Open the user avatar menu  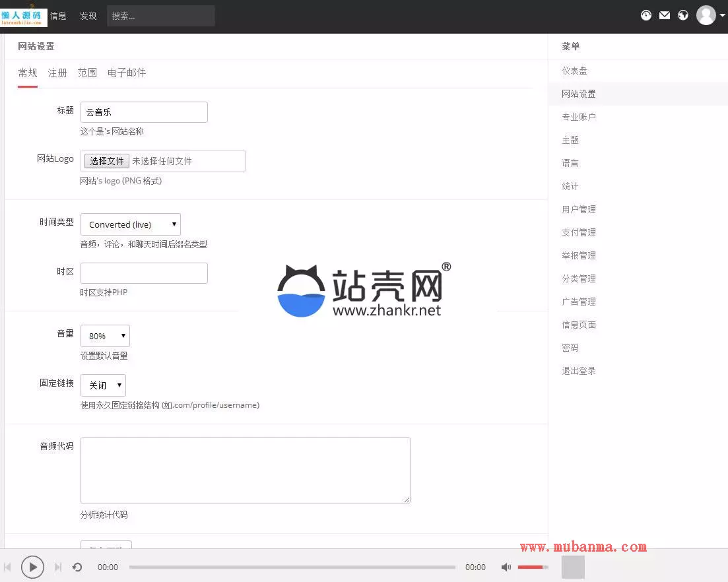click(x=706, y=15)
